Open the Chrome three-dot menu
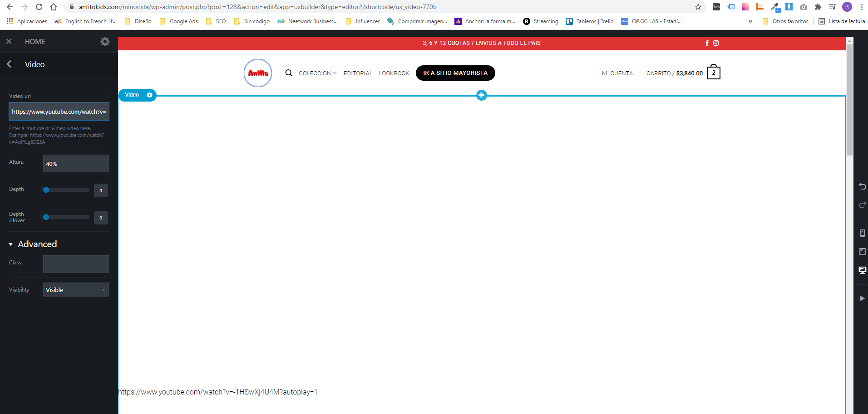Image resolution: width=868 pixels, height=414 pixels. pyautogui.click(x=862, y=7)
